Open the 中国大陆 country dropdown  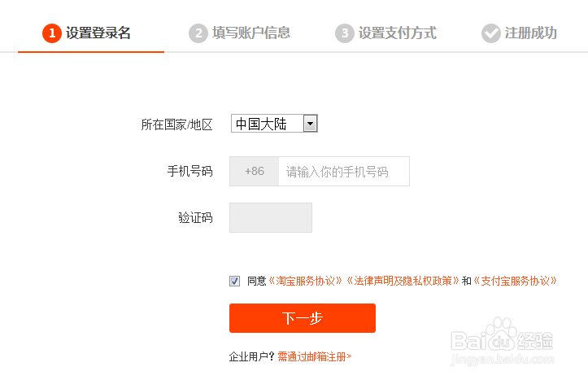pyautogui.click(x=268, y=124)
